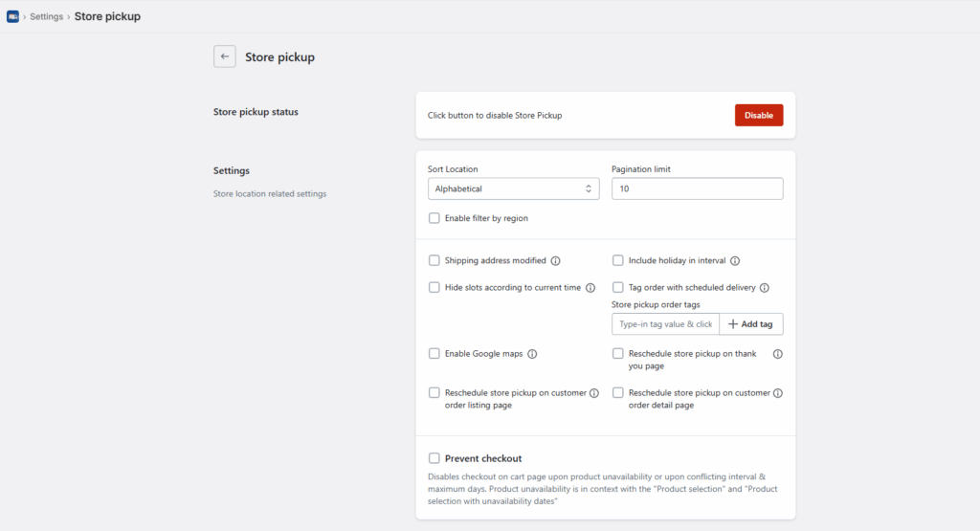
Task: Show info for Reschedule on thank you page
Action: pos(777,354)
